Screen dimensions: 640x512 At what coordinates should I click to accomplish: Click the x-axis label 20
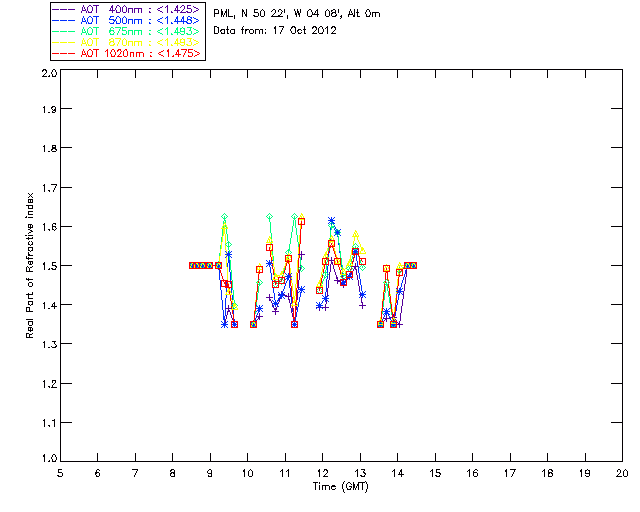(x=622, y=473)
